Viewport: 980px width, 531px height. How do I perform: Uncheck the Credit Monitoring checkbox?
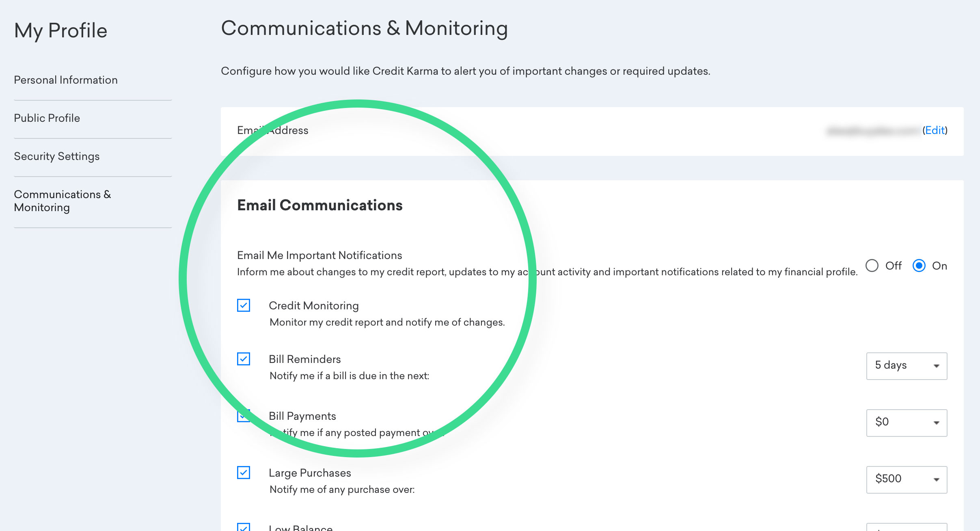click(244, 306)
